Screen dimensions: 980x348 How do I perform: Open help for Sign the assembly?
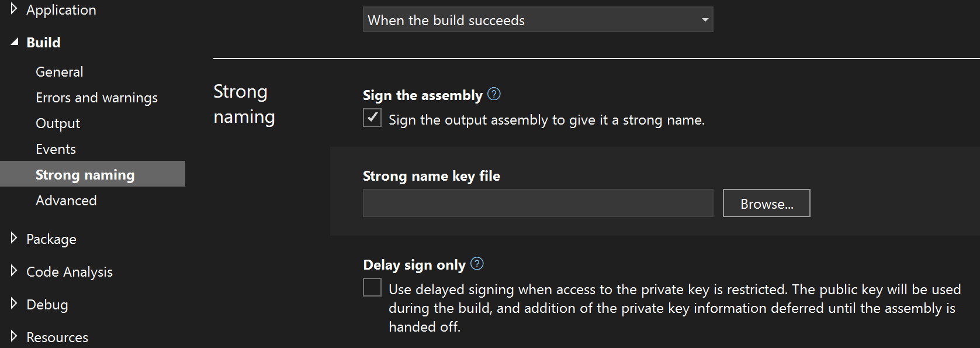494,94
